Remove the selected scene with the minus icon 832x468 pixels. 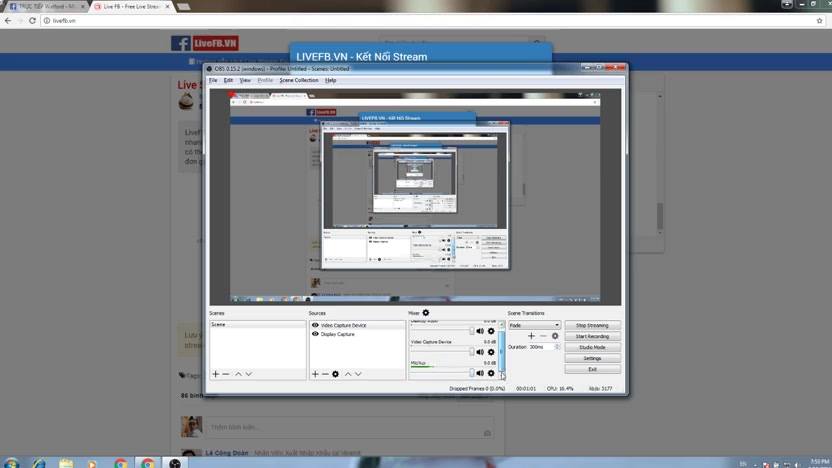[x=226, y=374]
